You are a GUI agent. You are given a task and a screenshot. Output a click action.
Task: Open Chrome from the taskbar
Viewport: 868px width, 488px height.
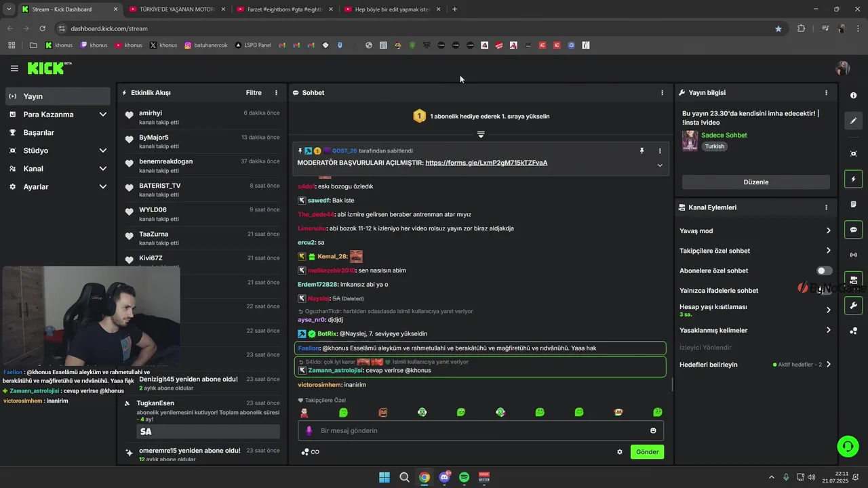[425, 477]
